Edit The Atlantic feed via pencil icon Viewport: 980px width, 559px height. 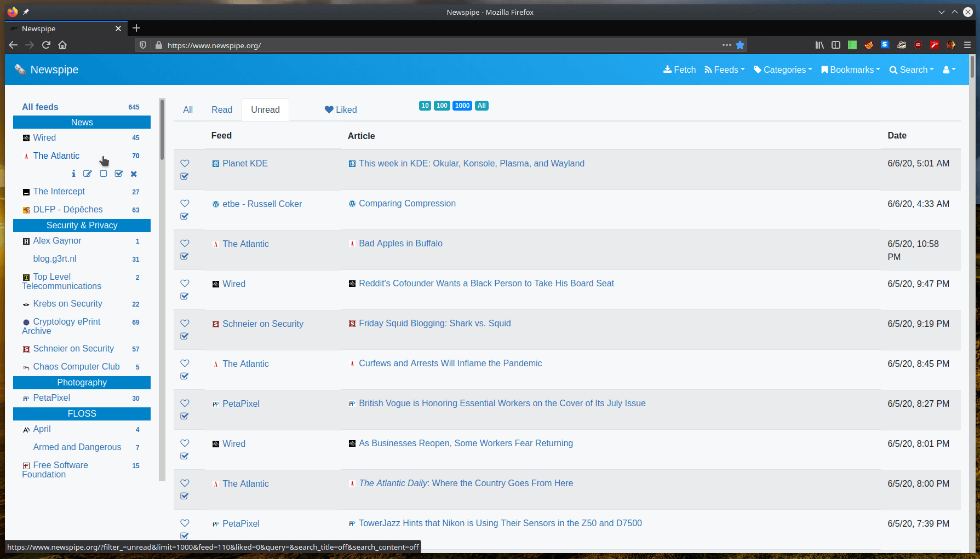point(88,174)
